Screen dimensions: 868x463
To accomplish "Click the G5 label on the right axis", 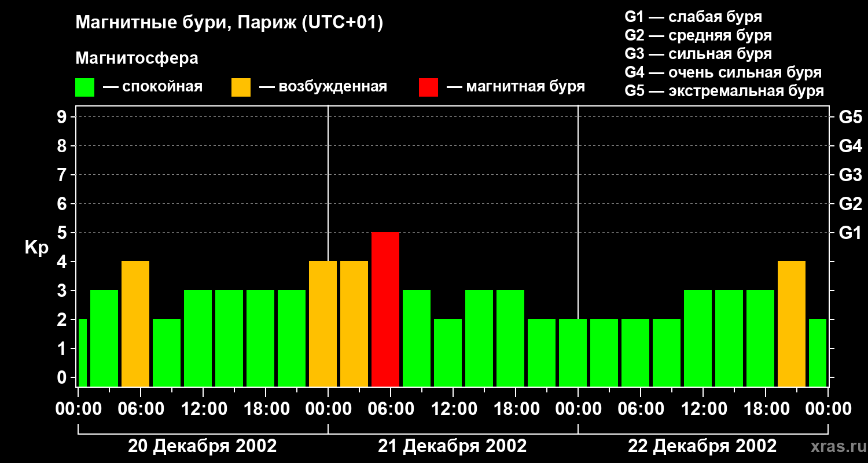I will (850, 117).
